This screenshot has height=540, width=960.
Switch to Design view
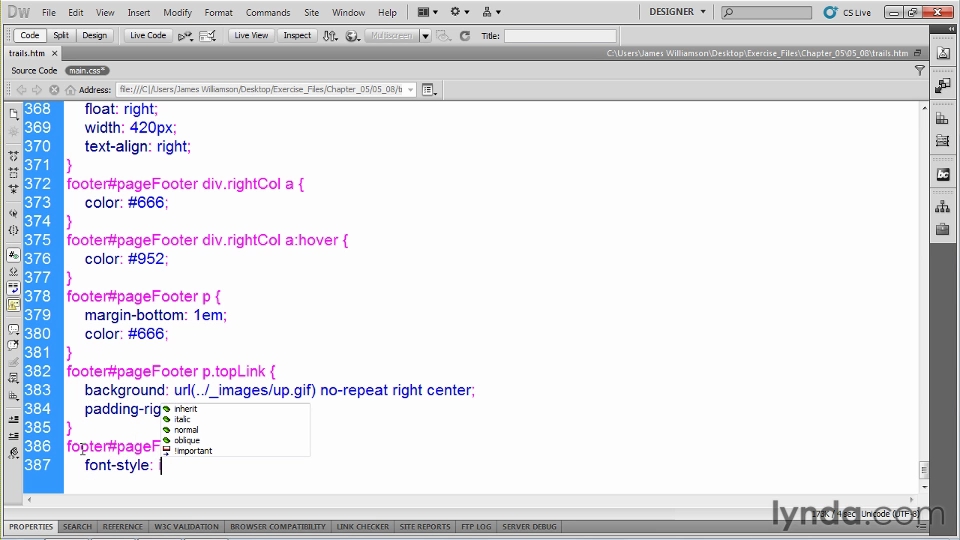point(94,36)
